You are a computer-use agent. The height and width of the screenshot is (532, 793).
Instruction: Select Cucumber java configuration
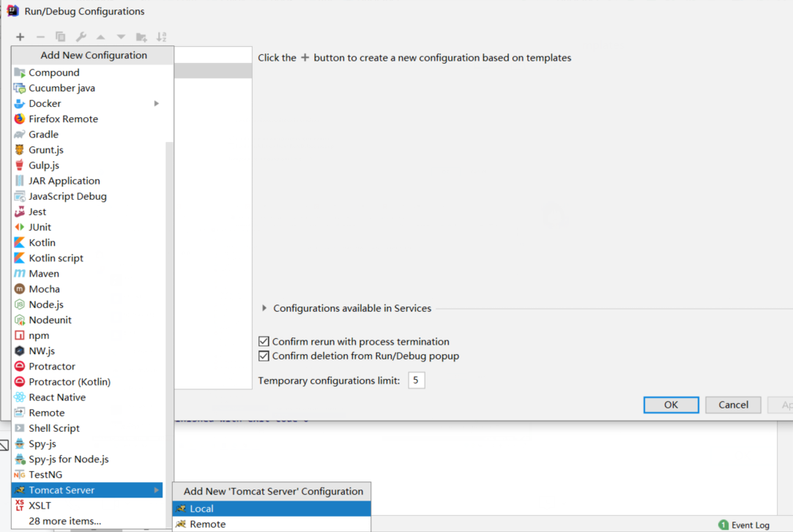click(x=89, y=88)
